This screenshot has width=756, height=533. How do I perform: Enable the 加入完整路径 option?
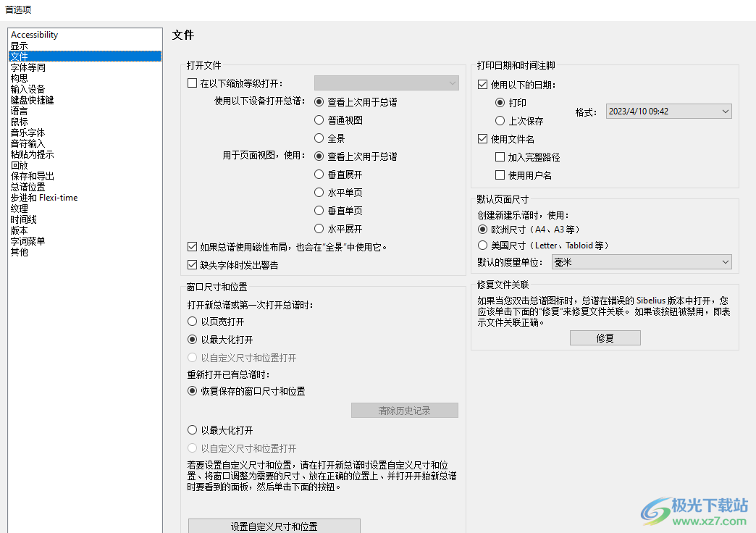pyautogui.click(x=498, y=156)
